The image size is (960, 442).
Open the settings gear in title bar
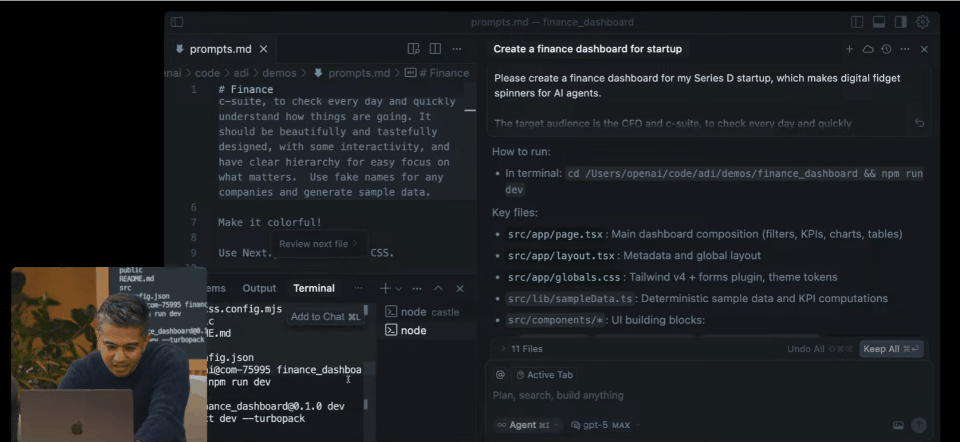click(922, 22)
